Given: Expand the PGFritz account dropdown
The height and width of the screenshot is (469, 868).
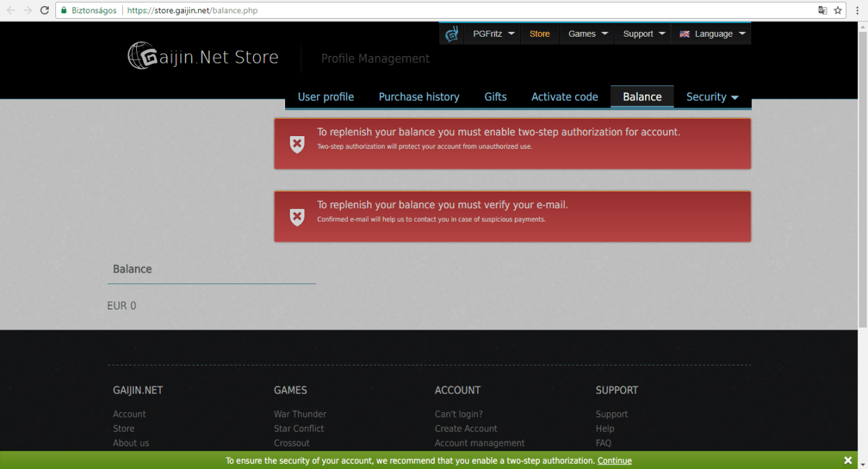Looking at the screenshot, I should pyautogui.click(x=493, y=34).
